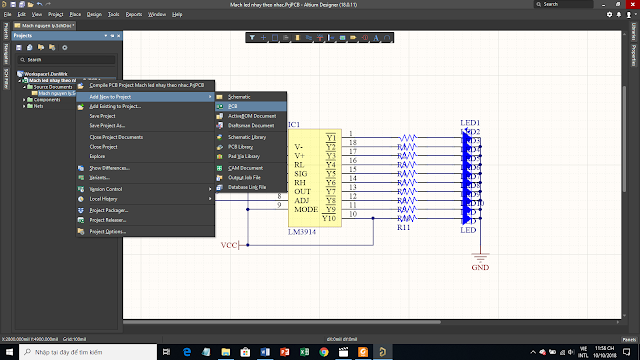Click the Place Port yellow tag icon
Screen dimensions: 640x360
[353, 38]
